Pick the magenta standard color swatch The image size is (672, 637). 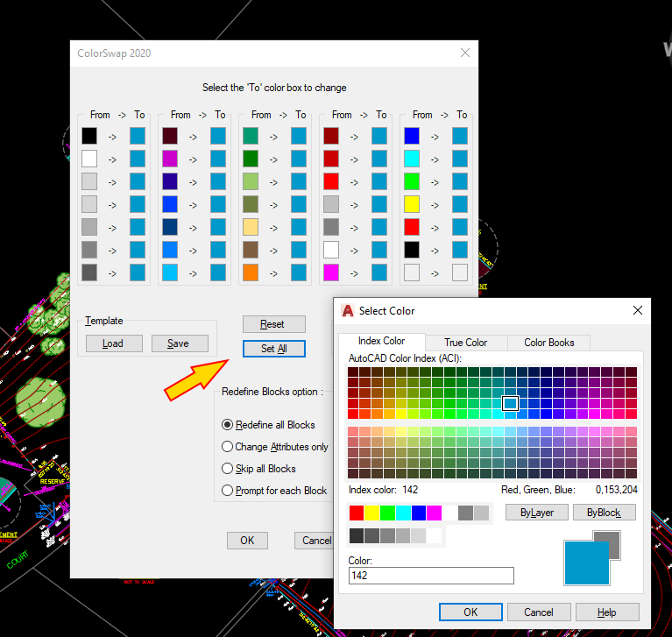435,513
